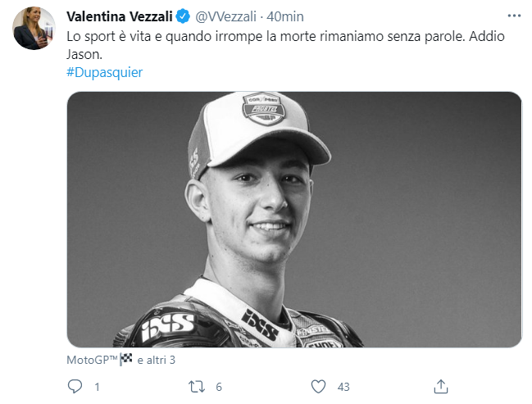Click the checkered flag emoji beside MotoGP
Image resolution: width=532 pixels, height=404 pixels.
126,360
